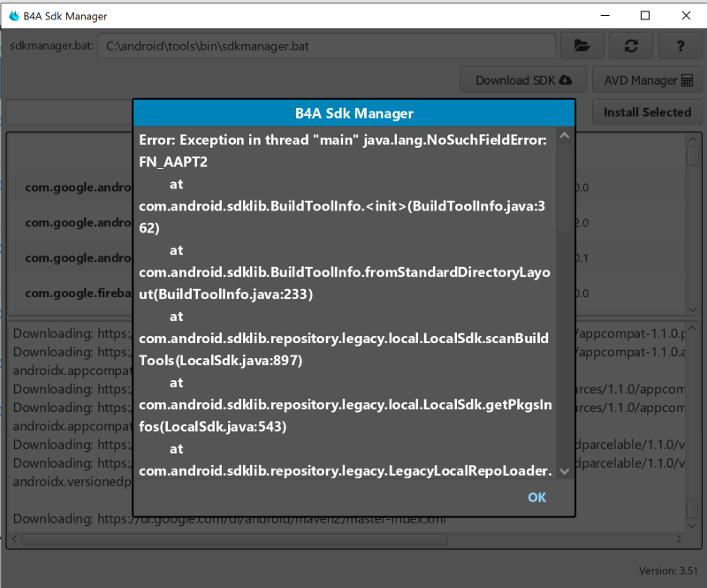
Task: Click the error dialog title "B4A Sdk Manager"
Action: point(354,113)
